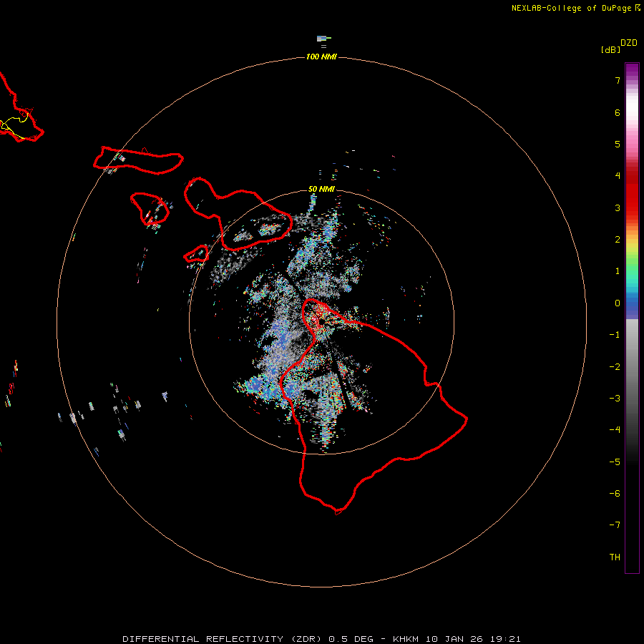Click the 6 dB scale value
Viewport: 644px width, 644px height.
618,112
